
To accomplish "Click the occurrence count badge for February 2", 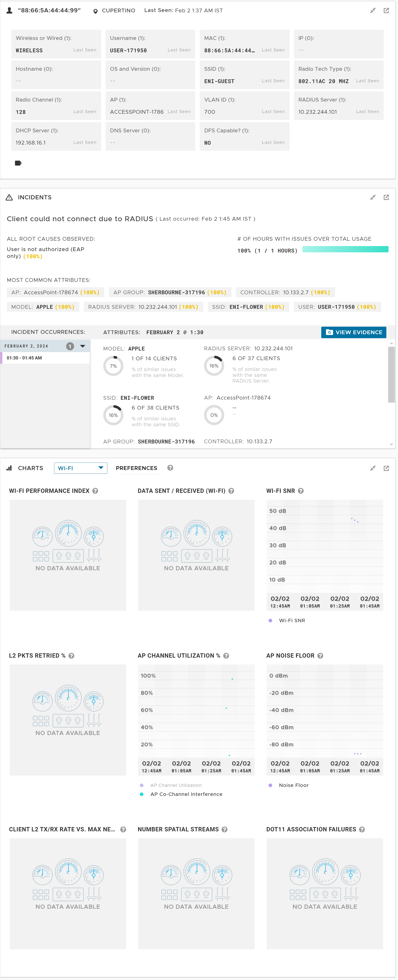I will click(70, 346).
